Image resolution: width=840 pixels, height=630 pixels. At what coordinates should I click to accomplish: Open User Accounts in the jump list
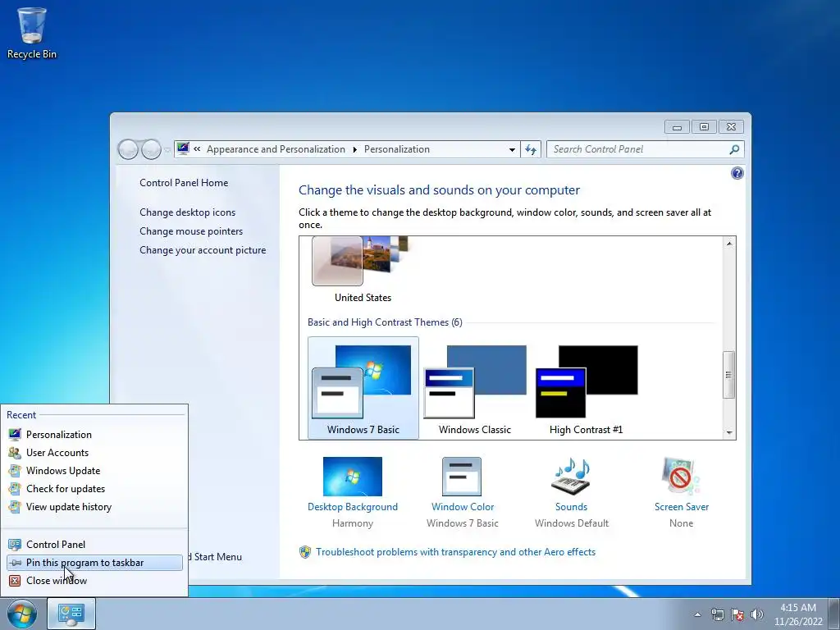click(x=94, y=453)
